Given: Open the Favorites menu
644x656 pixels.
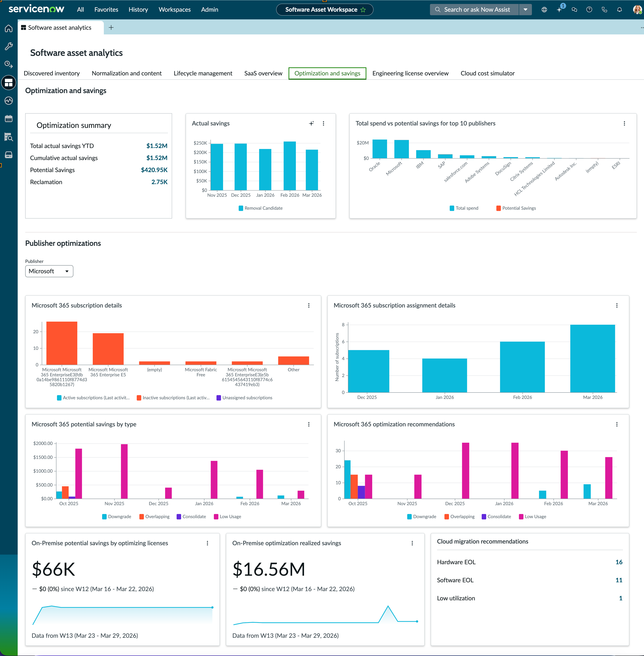Looking at the screenshot, I should click(x=106, y=9).
